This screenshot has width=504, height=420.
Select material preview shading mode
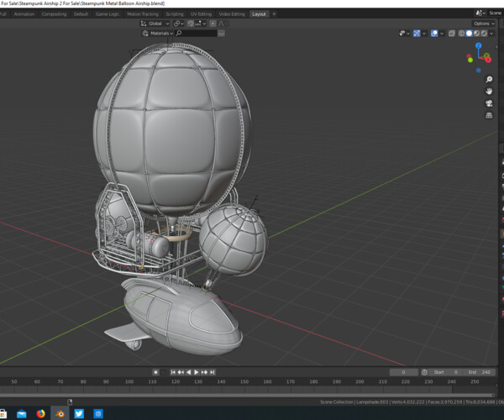coord(477,34)
